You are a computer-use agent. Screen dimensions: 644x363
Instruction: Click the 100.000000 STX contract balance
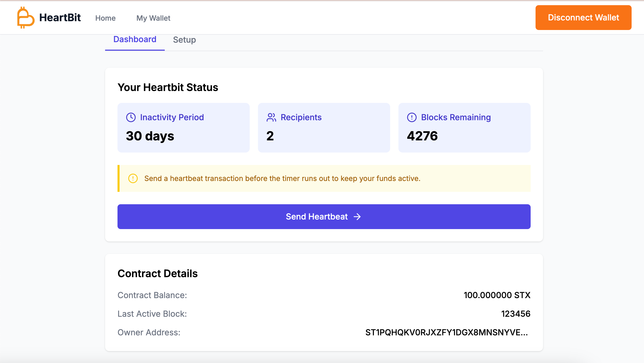coord(497,295)
